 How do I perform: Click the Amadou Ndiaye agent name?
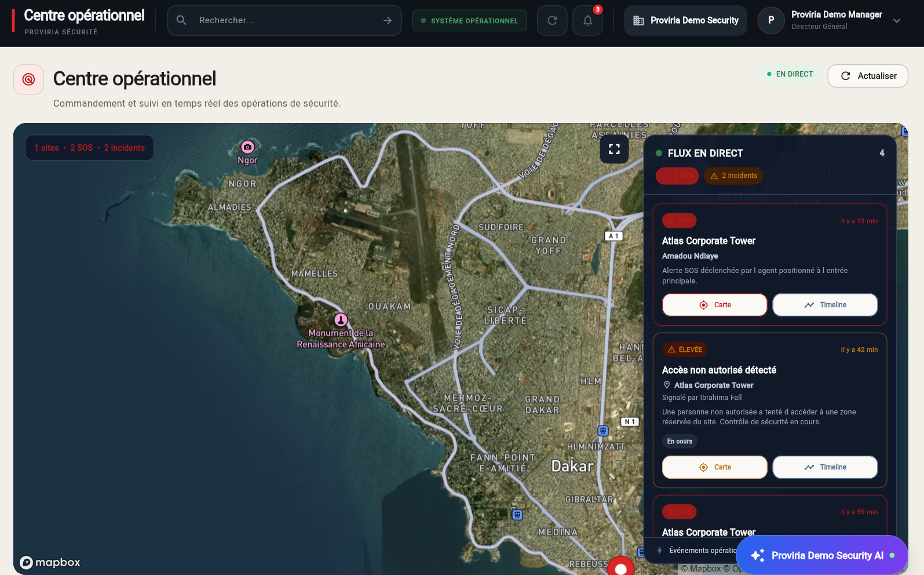click(690, 256)
